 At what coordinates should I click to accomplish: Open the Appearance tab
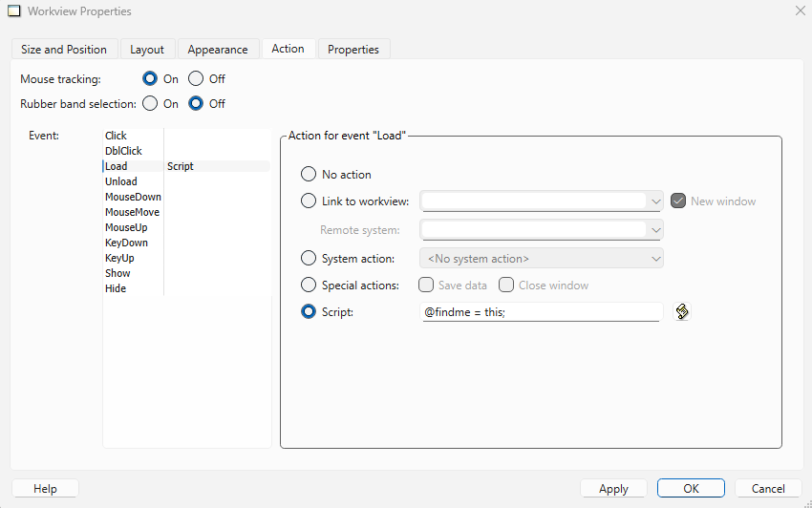pyautogui.click(x=218, y=50)
